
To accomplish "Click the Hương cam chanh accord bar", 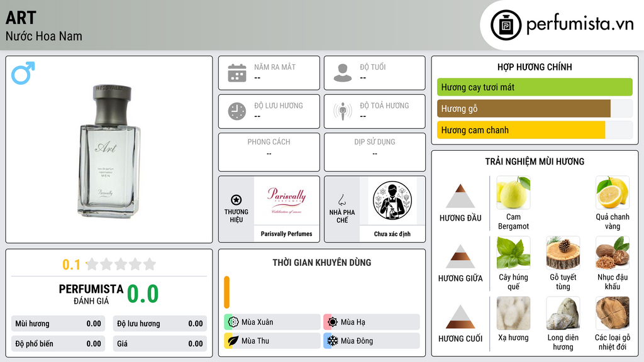I will tap(535, 129).
